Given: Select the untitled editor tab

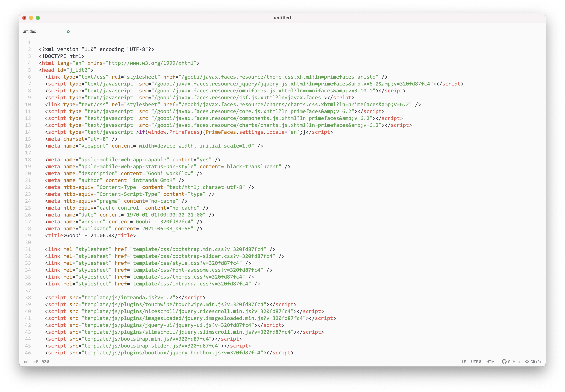Looking at the screenshot, I should click(x=47, y=31).
